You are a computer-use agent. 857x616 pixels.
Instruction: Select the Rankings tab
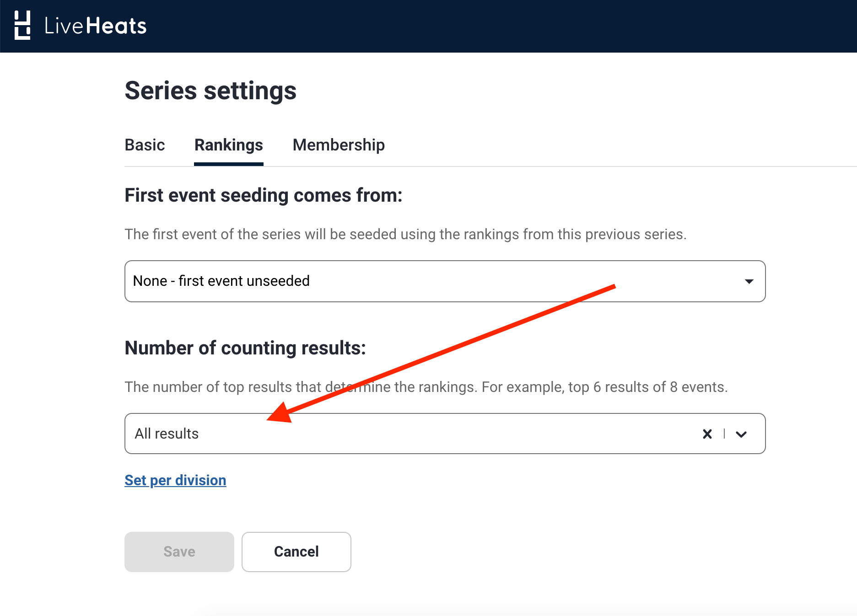[x=229, y=145]
